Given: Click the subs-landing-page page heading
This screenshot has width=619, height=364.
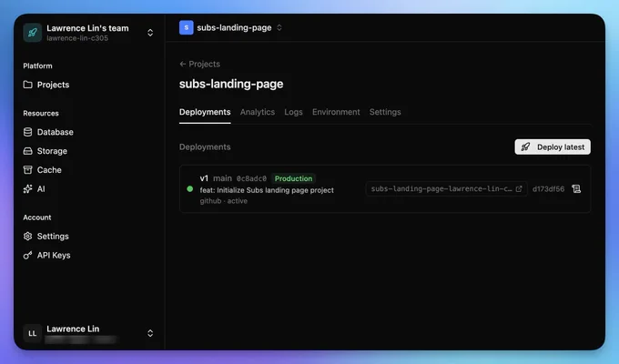Looking at the screenshot, I should point(231,84).
